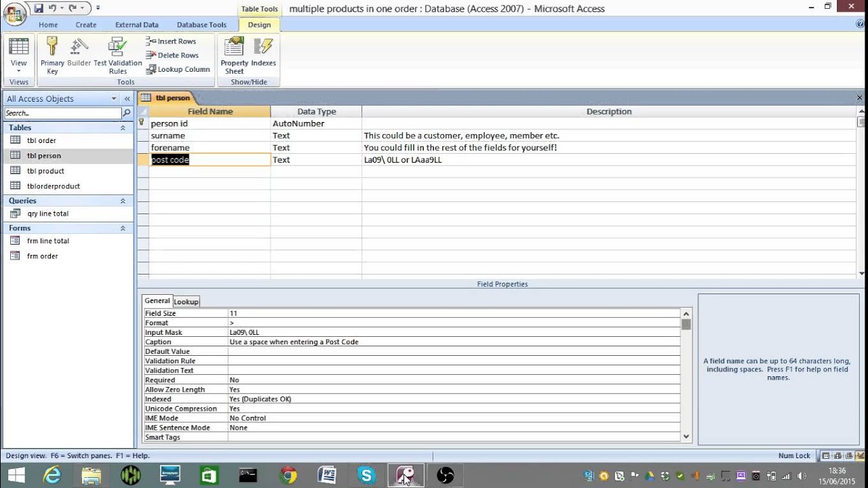Switch to the Home ribbon tab
The width and height of the screenshot is (868, 488).
coord(48,25)
